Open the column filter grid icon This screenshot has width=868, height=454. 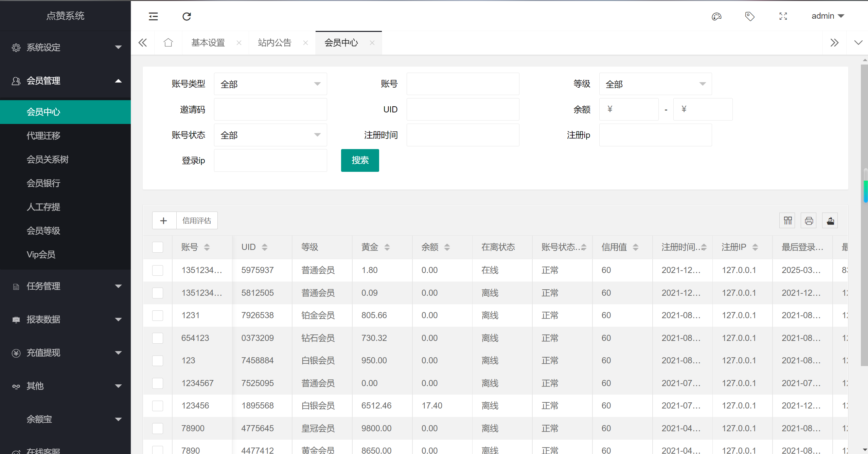tap(788, 221)
